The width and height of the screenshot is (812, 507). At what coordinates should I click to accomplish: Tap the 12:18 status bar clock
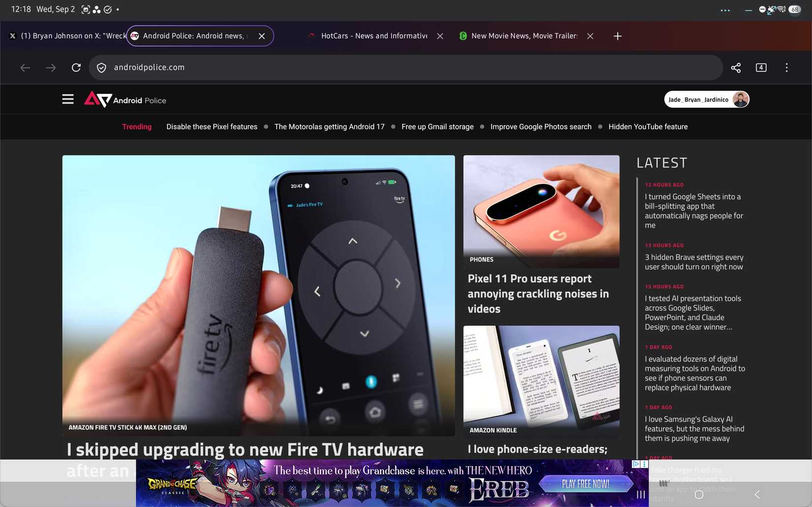pos(21,9)
